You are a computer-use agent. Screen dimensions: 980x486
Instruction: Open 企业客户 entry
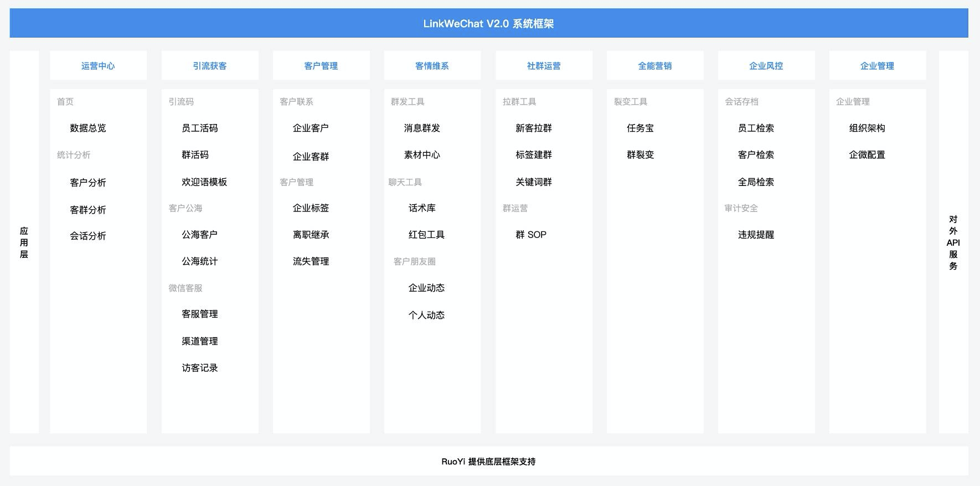tap(311, 128)
